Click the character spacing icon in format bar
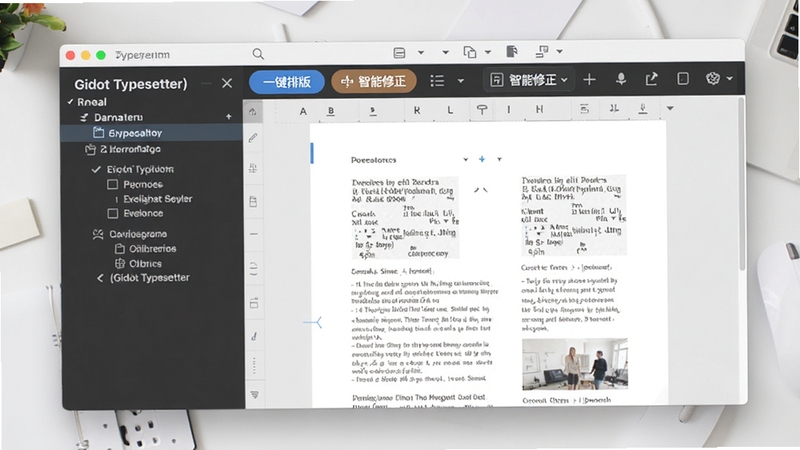The width and height of the screenshot is (800, 450). click(x=614, y=108)
